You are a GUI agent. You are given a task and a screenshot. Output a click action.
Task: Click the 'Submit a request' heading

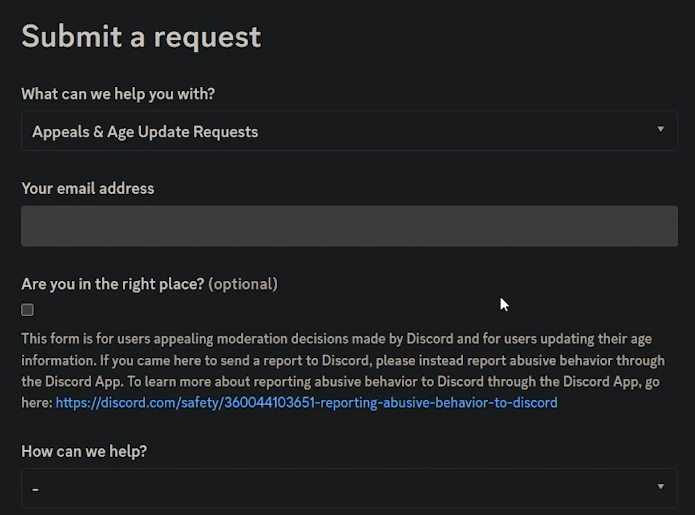141,36
